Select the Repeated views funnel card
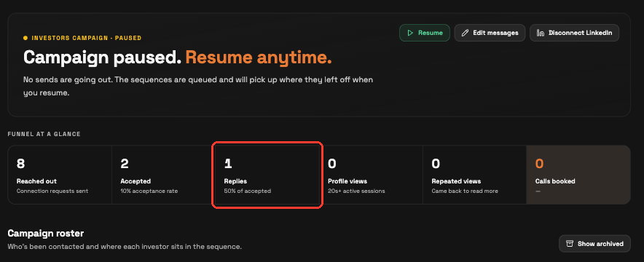 point(475,175)
